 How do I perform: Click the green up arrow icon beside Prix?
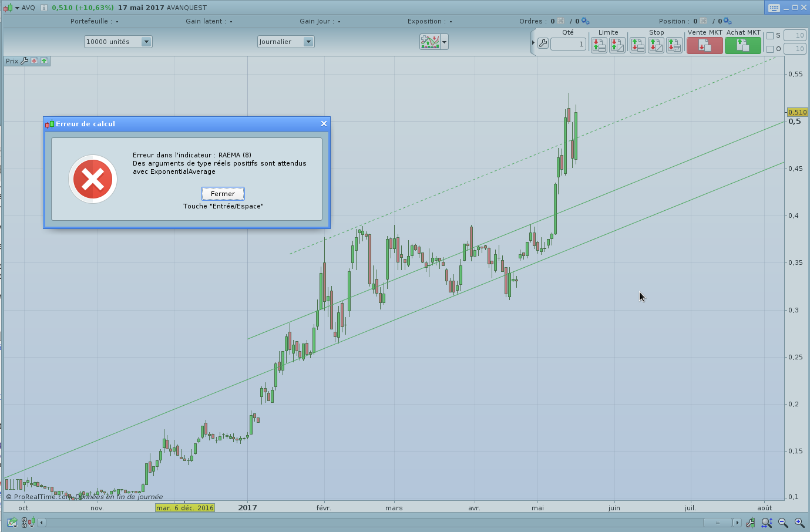(44, 60)
